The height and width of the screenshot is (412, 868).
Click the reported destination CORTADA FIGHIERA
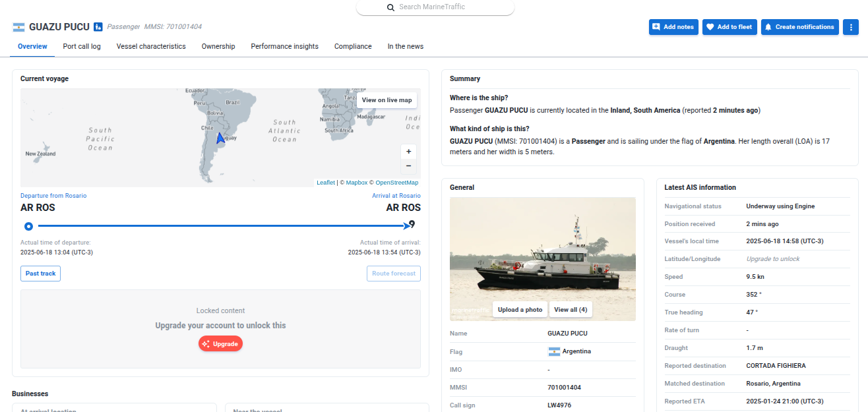(x=776, y=366)
